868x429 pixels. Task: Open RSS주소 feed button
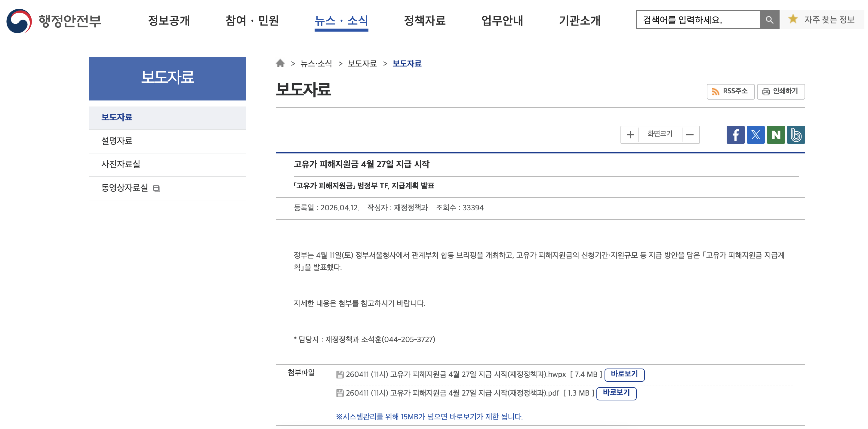click(x=730, y=91)
